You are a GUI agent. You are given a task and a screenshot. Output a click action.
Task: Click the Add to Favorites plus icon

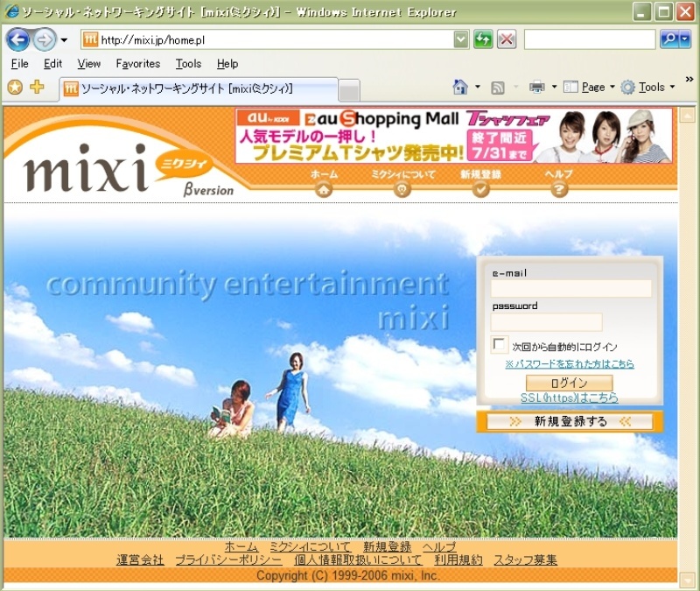37,87
